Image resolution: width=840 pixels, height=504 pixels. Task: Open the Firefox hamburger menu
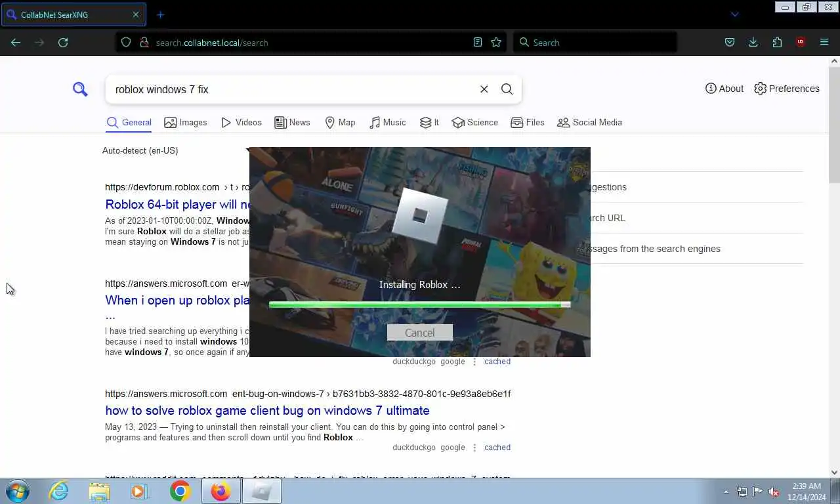pos(824,42)
